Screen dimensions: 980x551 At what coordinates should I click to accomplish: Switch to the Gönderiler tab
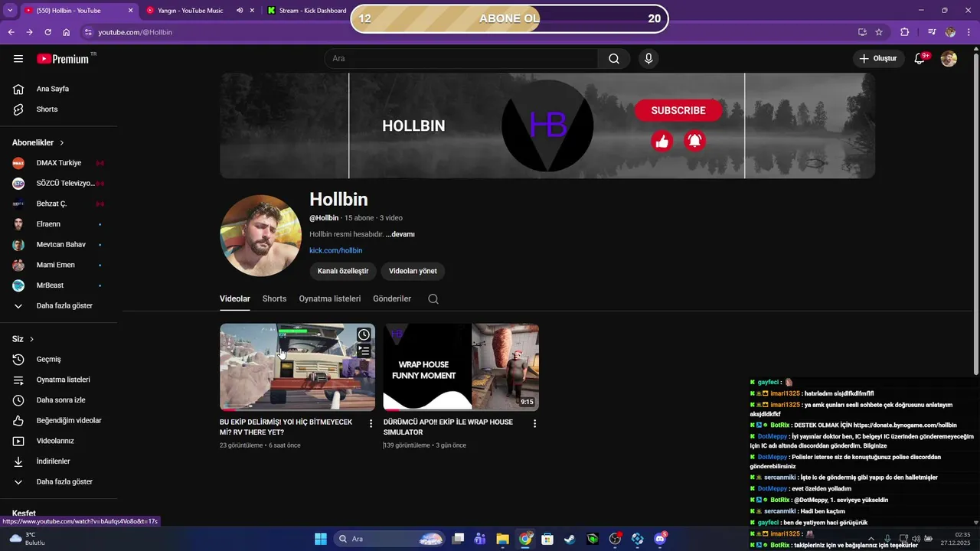pyautogui.click(x=392, y=299)
